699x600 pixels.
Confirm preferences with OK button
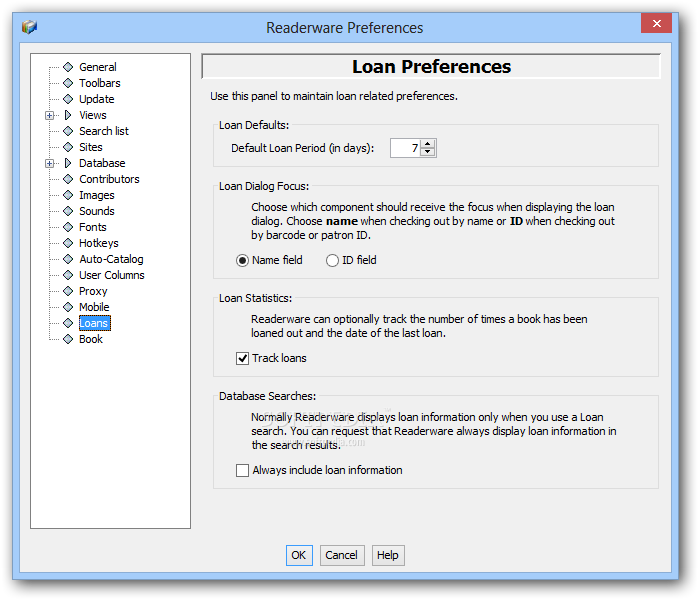[299, 555]
